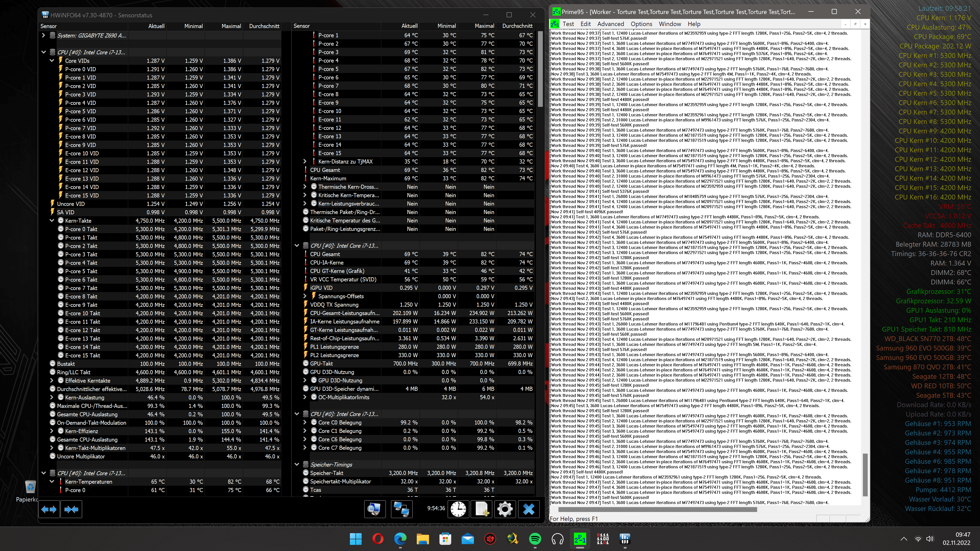Open the Options menu in Prime95
Screen dimensions: 980x551
(x=641, y=24)
